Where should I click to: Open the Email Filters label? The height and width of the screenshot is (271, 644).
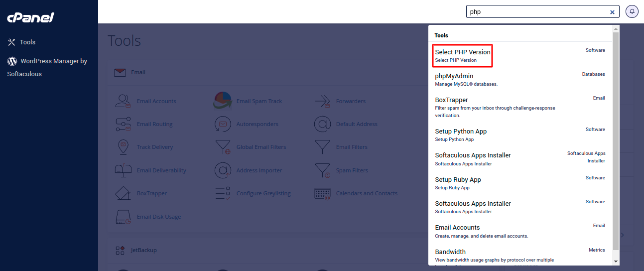352,147
